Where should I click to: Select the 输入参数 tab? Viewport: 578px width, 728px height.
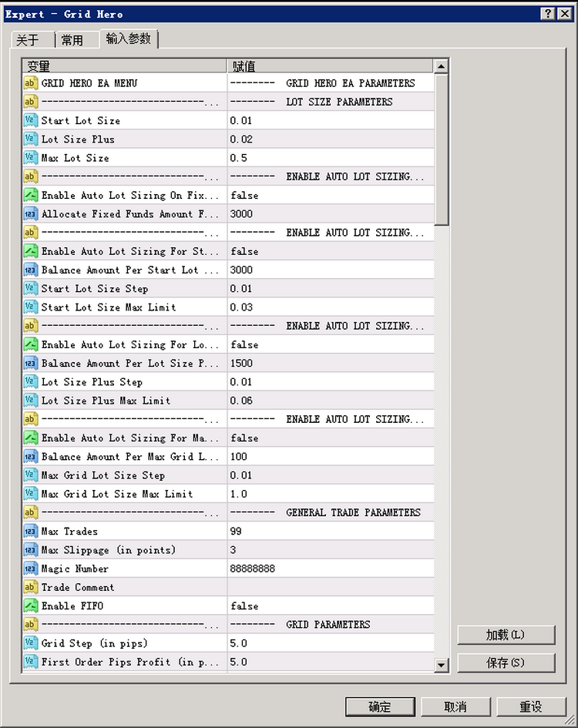tap(129, 39)
